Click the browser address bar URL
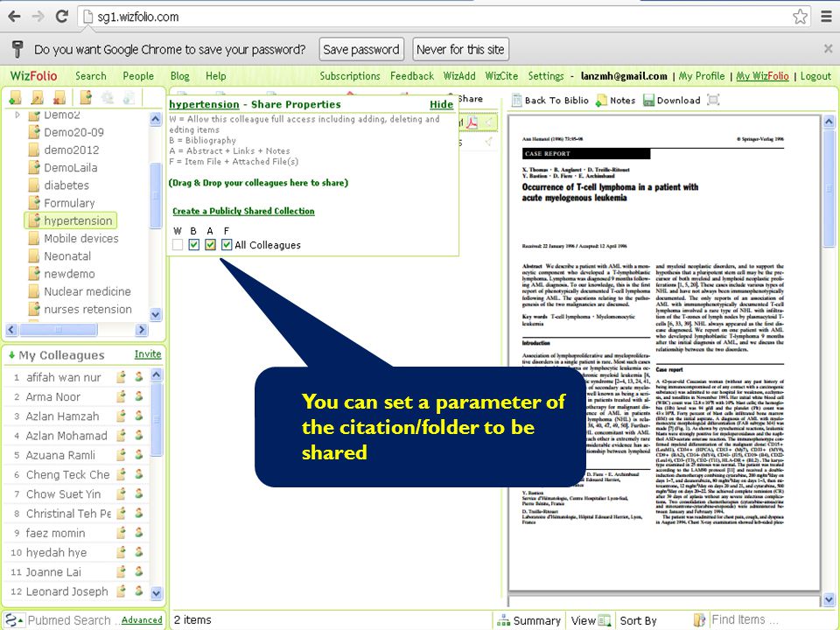The image size is (840, 630). click(138, 17)
